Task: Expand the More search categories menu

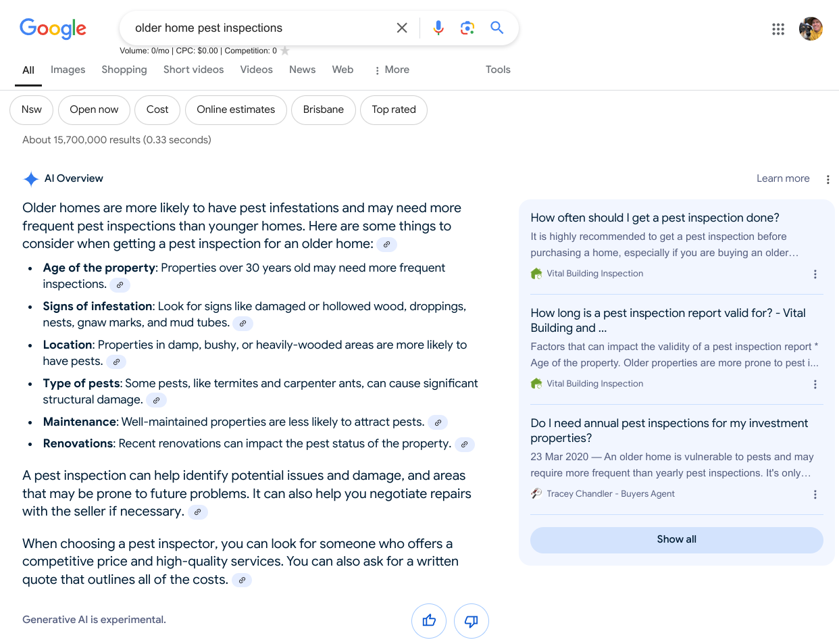Action: pyautogui.click(x=392, y=70)
